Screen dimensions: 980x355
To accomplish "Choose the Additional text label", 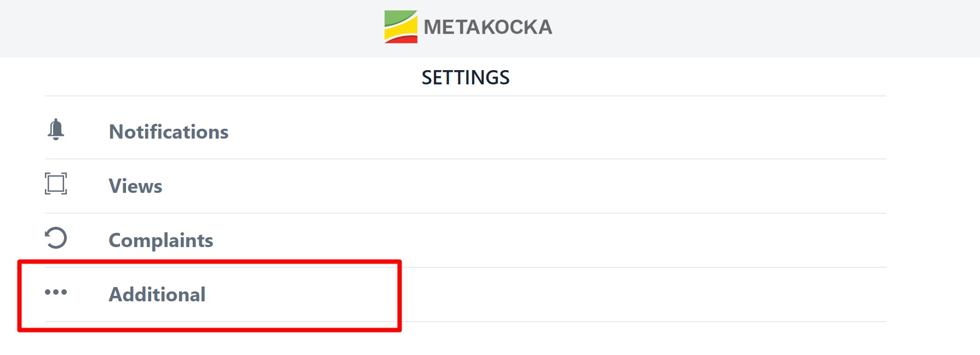I will (157, 295).
